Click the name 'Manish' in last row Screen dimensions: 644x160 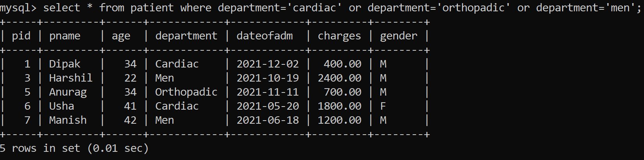[68, 120]
